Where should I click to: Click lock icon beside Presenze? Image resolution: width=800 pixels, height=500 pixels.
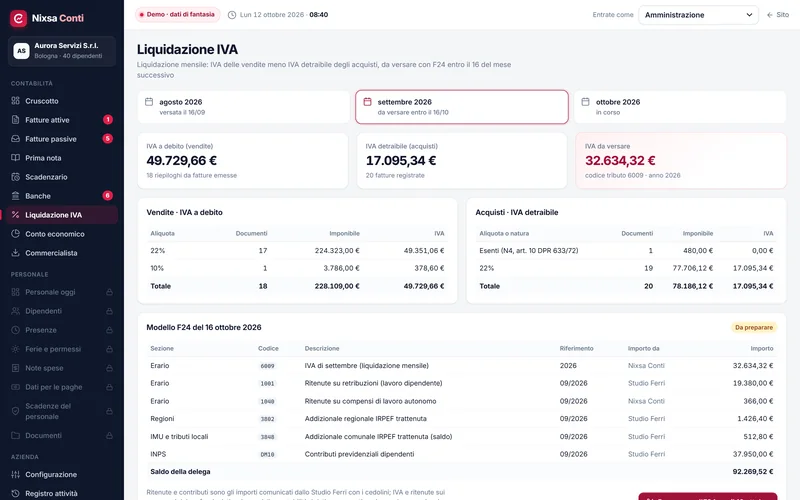(x=109, y=330)
